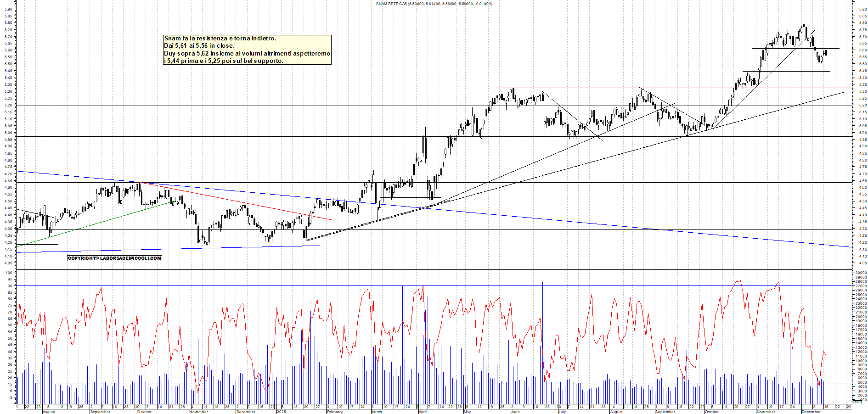Click the 90 level on the oscillator scale
868x414 pixels.
(x=9, y=286)
